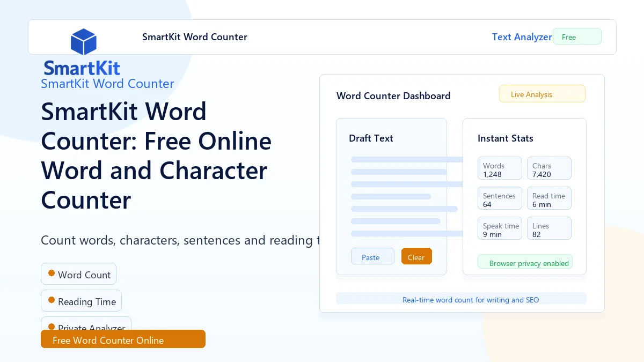Select the Reading Time feature chip
Screen dimensions: 644x362
[81, 301]
